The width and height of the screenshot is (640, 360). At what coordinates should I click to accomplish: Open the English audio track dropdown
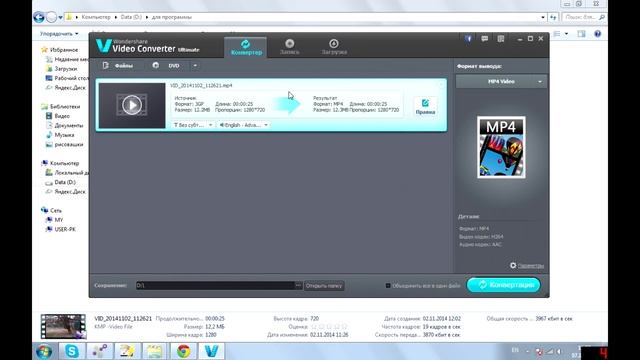click(243, 125)
